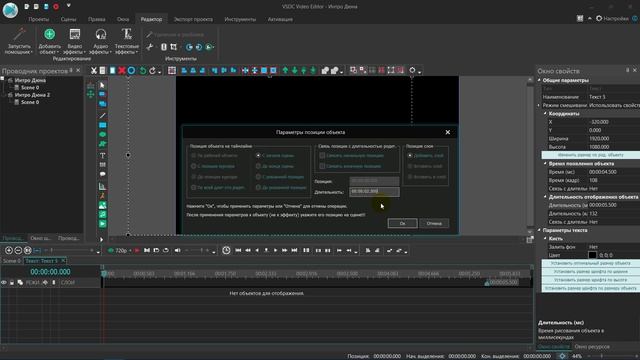Viewport: 640px width, 360px height.
Task: Click the Add object green plus icon
Action: (x=49, y=34)
